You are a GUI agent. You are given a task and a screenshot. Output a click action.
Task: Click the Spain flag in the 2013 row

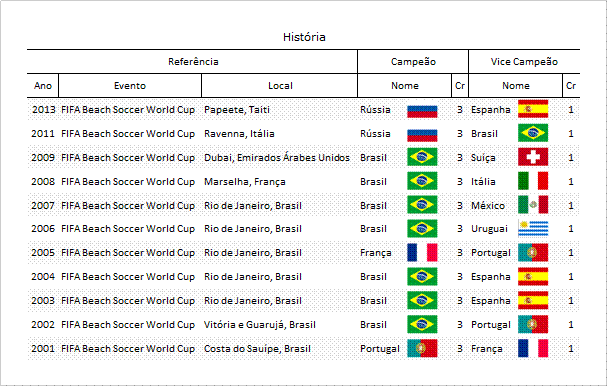coord(533,109)
